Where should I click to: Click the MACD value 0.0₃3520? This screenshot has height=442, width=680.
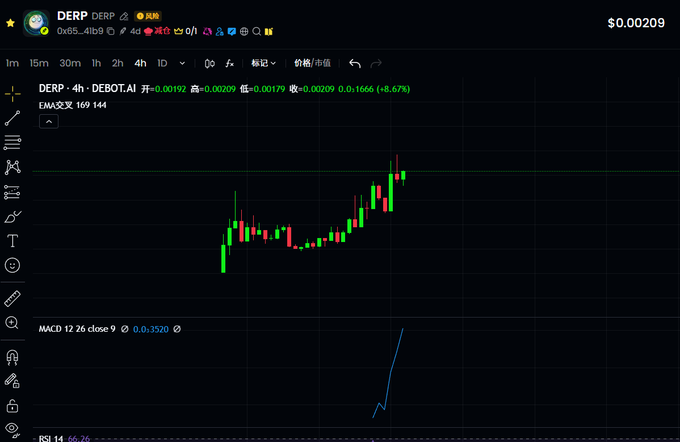coord(150,329)
